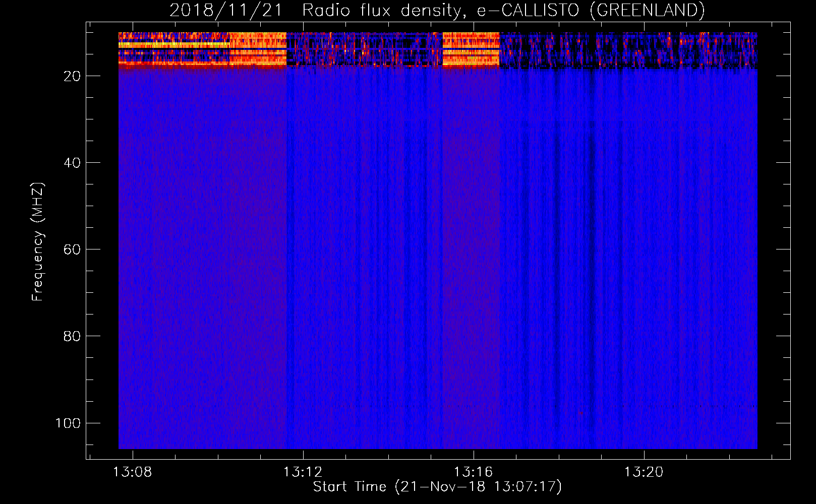Click the 13:08 time tick label
The height and width of the screenshot is (504, 816).
click(x=133, y=472)
